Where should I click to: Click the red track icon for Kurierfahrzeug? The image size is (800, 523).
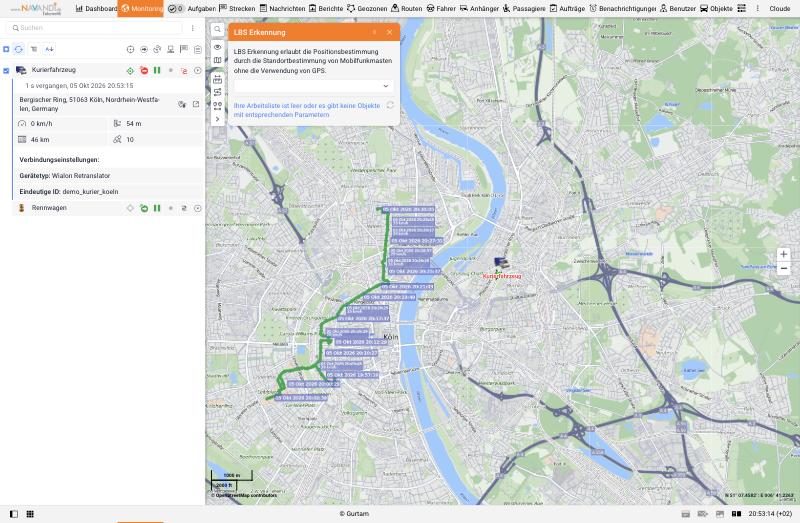point(184,70)
